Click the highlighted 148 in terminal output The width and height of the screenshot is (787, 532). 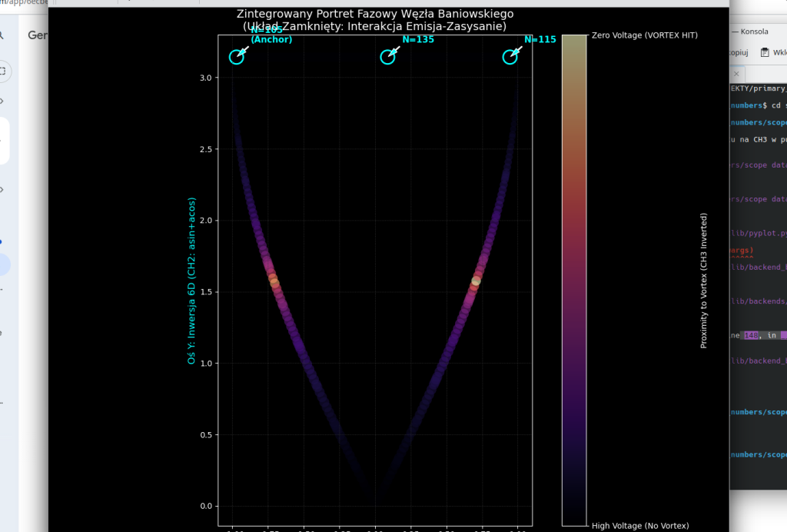(x=751, y=335)
